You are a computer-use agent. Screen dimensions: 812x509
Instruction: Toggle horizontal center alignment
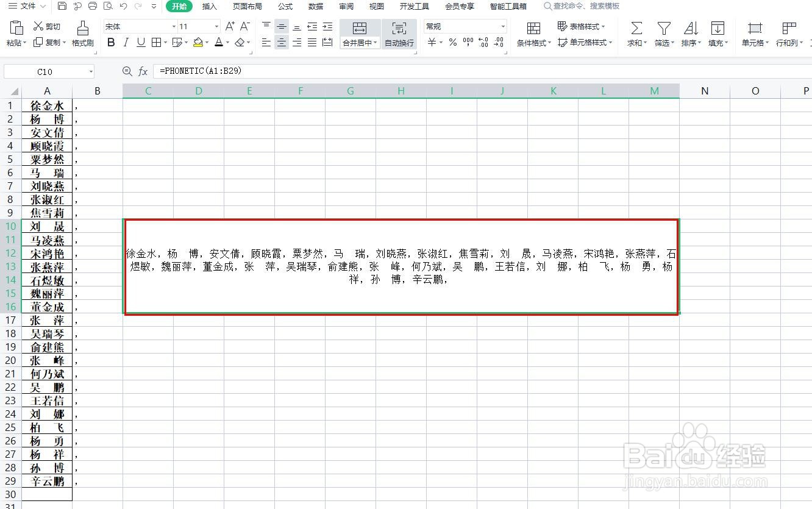[x=282, y=42]
